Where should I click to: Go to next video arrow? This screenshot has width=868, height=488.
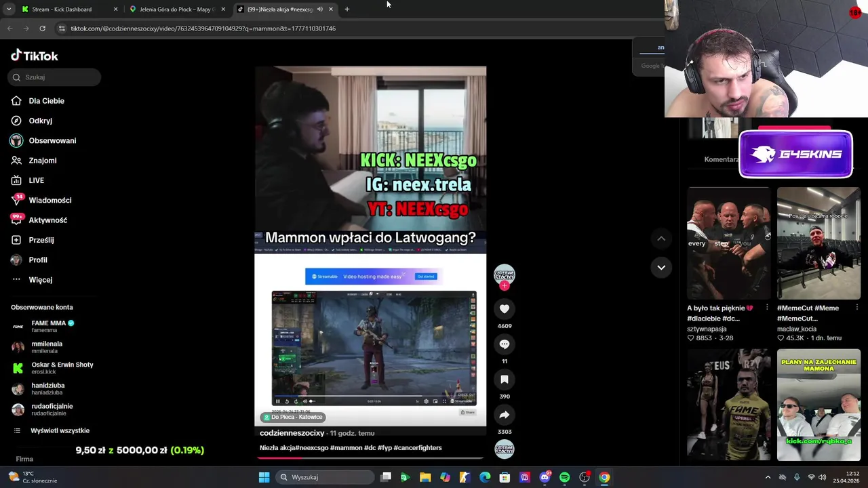point(661,267)
